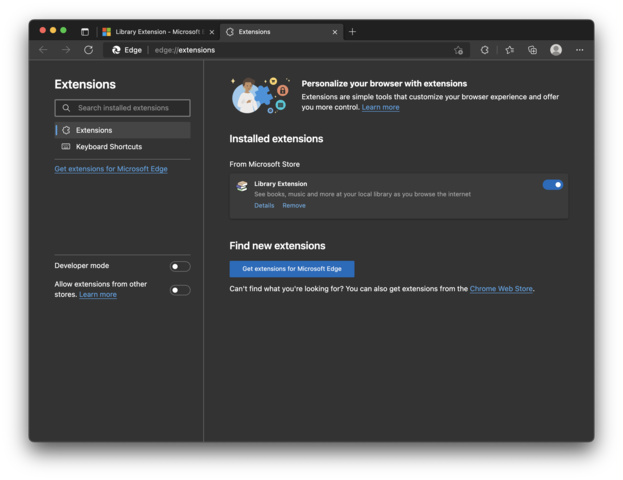Open Library Extension Details link
Image resolution: width=623 pixels, height=480 pixels.
(x=264, y=205)
